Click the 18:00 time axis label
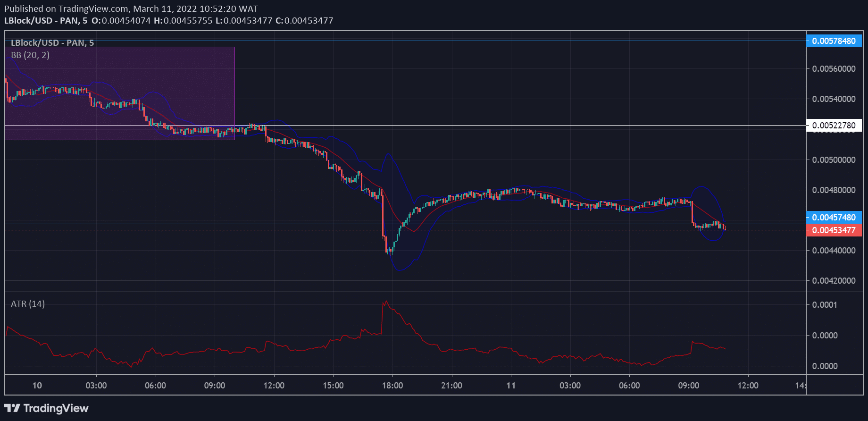The height and width of the screenshot is (421, 868). click(392, 386)
